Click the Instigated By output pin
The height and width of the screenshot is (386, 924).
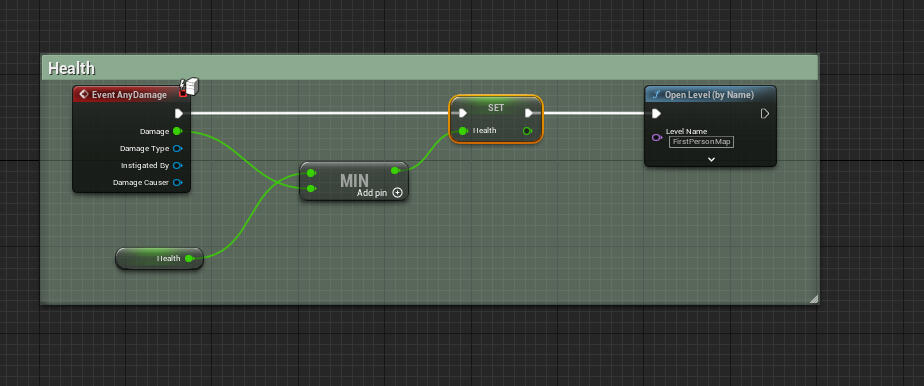(x=177, y=166)
